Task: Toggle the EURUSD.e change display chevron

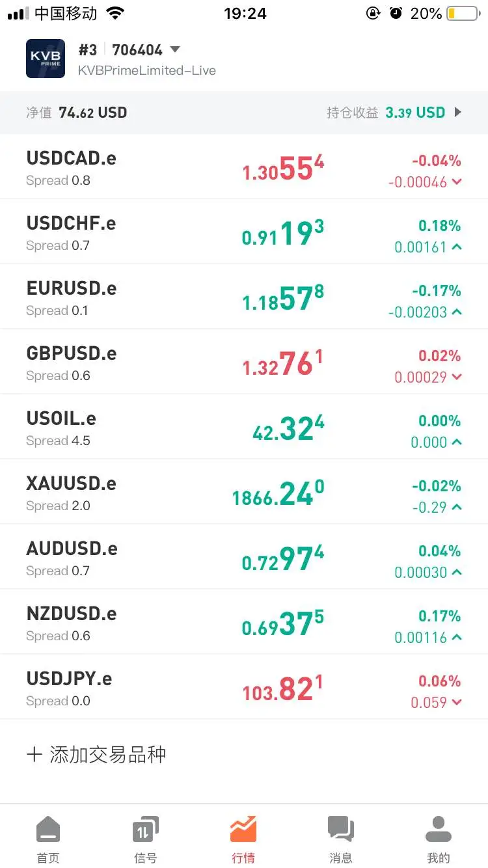Action: tap(457, 312)
